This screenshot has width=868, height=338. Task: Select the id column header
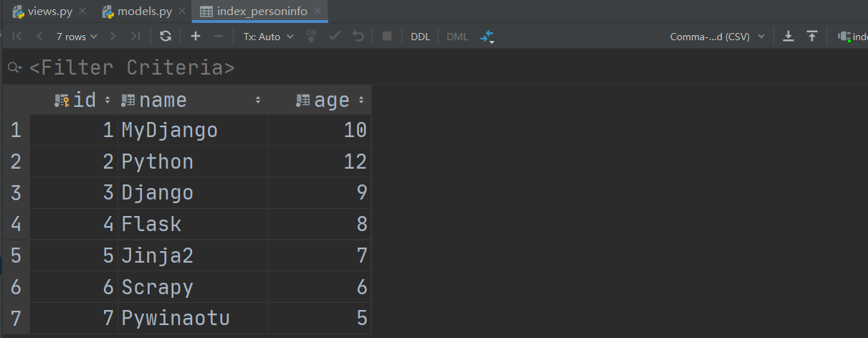pyautogui.click(x=75, y=100)
